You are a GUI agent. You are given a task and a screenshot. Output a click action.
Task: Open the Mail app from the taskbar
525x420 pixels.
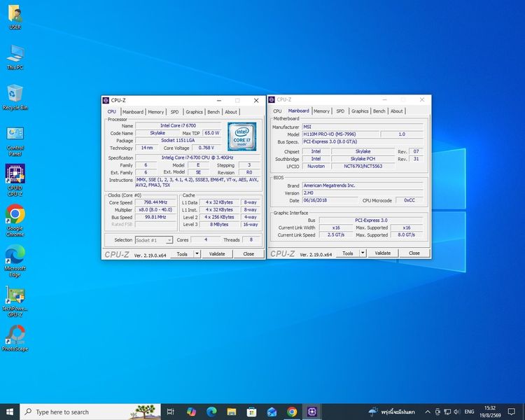272,412
